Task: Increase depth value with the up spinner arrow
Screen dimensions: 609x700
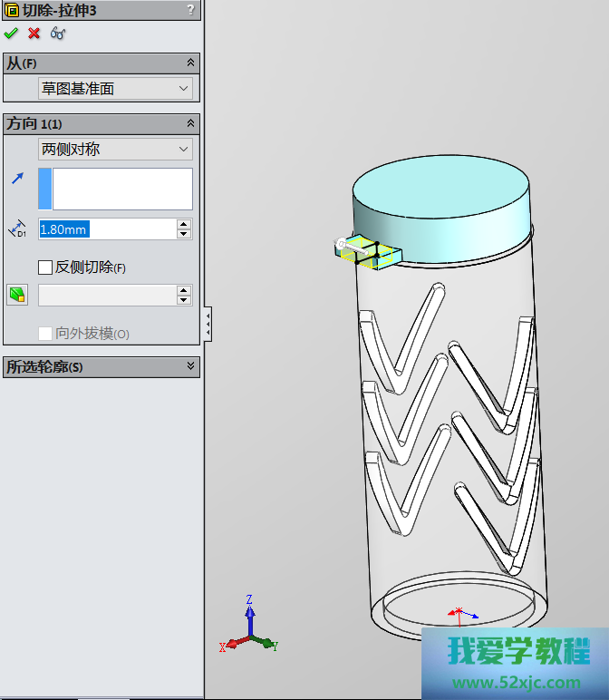Action: click(184, 224)
